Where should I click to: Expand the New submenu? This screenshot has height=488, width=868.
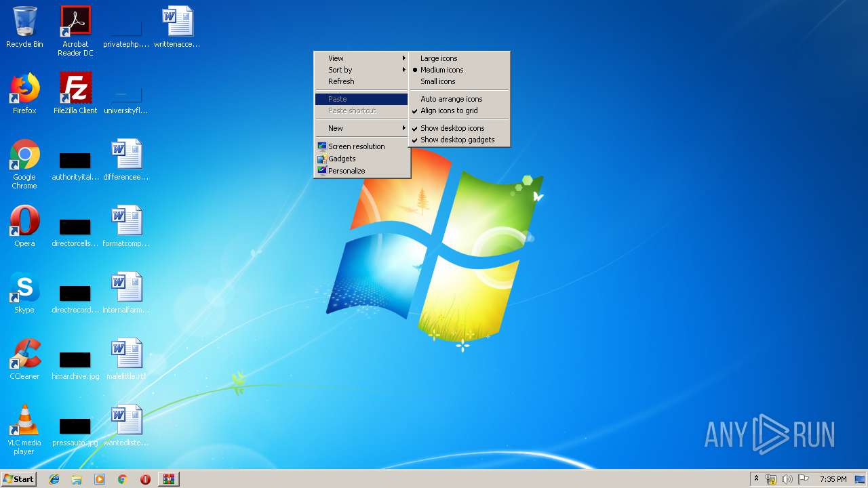(361, 128)
